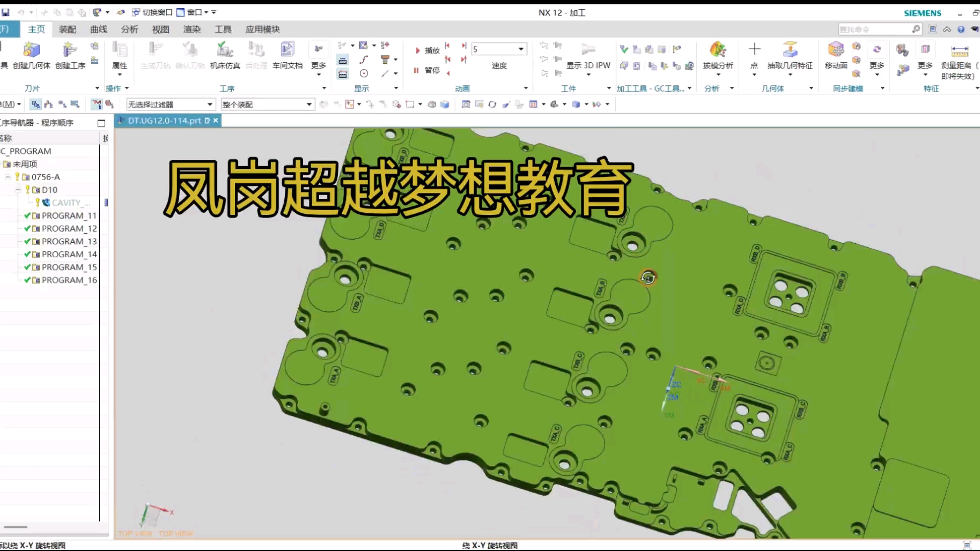Select PROGRAM_13 in the operation navigator

pos(69,241)
